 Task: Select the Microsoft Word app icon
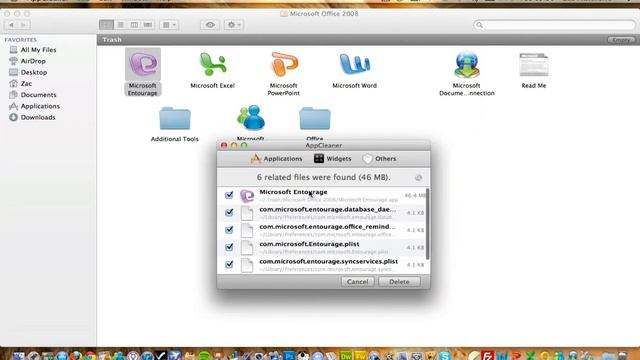[x=354, y=64]
